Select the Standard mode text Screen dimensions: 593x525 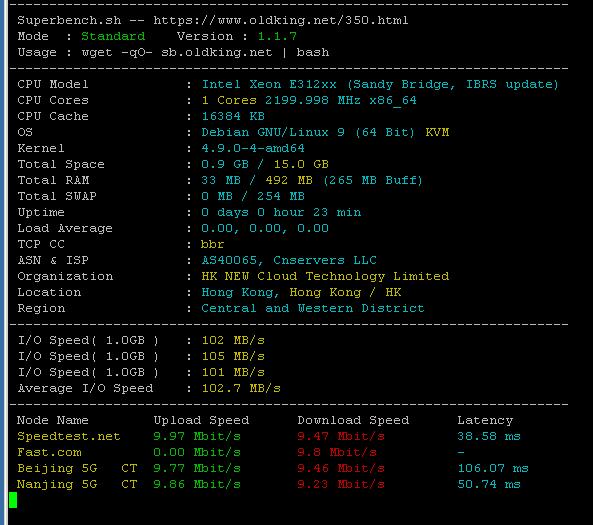click(113, 36)
